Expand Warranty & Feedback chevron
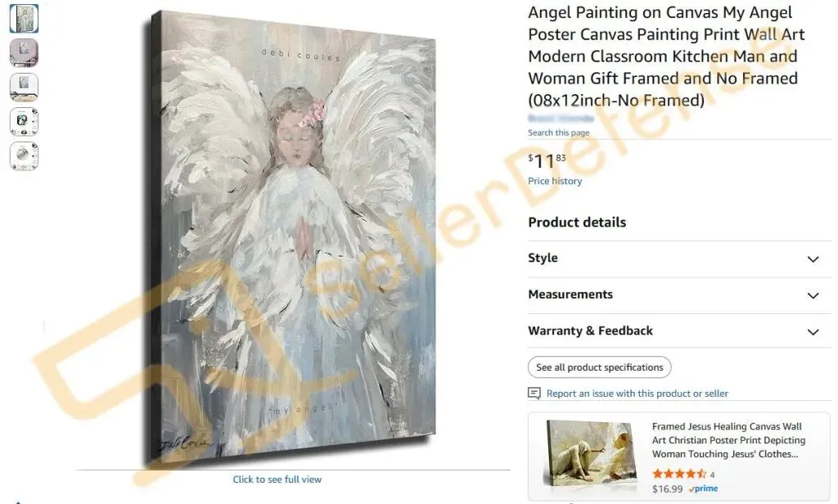 pyautogui.click(x=813, y=332)
